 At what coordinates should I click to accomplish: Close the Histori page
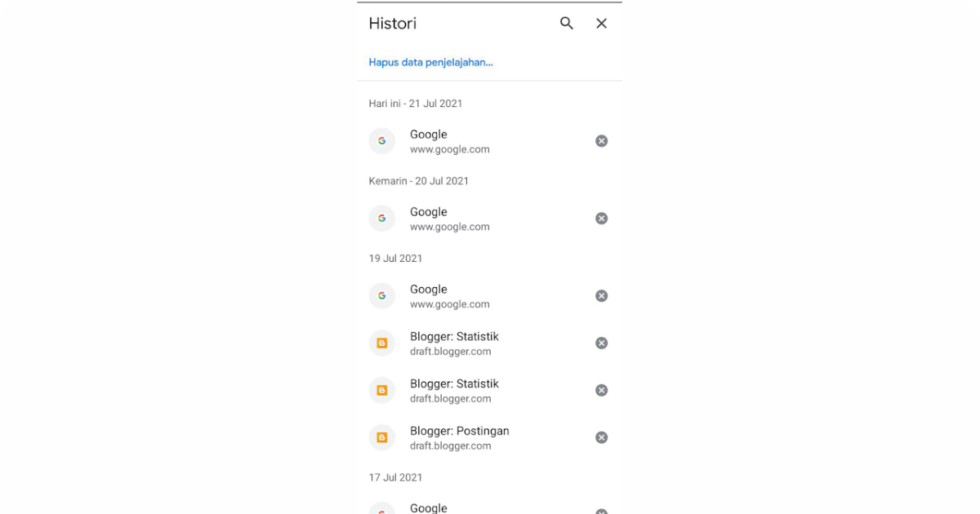[x=601, y=23]
